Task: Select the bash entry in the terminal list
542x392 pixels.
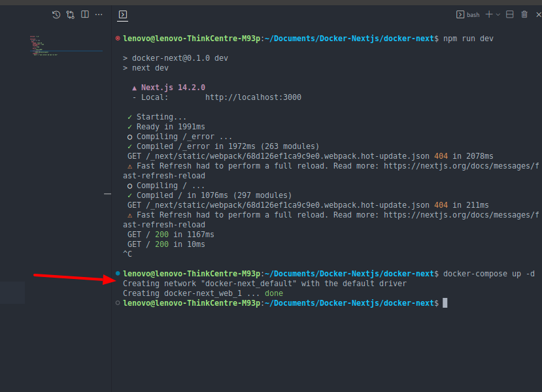Action: click(473, 14)
